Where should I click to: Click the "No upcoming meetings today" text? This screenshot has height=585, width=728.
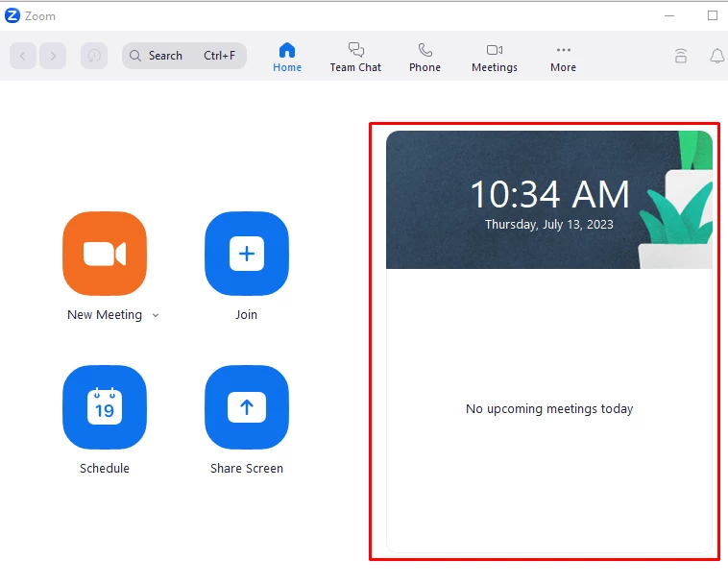pos(549,408)
